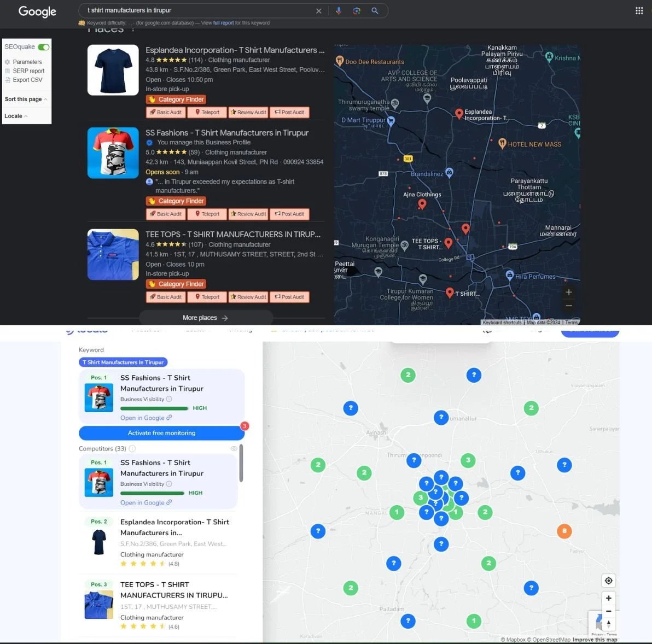Click info icon beside Competitors (33)
The height and width of the screenshot is (644, 652).
(132, 449)
